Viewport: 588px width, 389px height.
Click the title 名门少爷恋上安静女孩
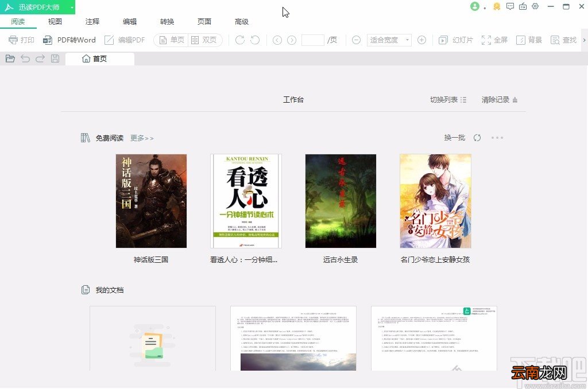[435, 260]
